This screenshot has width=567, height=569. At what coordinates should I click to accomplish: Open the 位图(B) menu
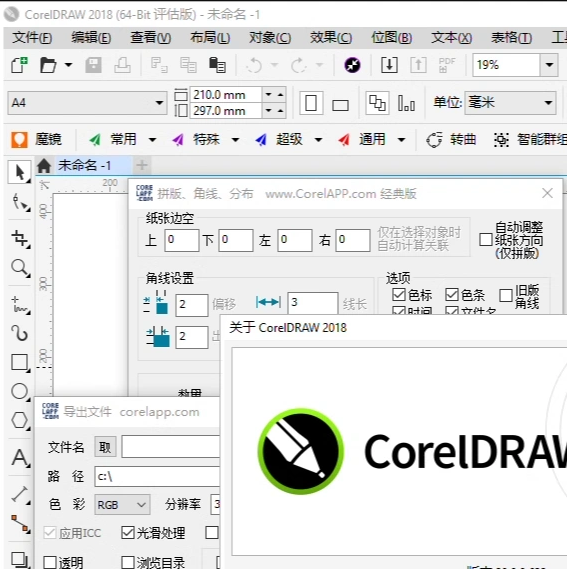(x=391, y=38)
